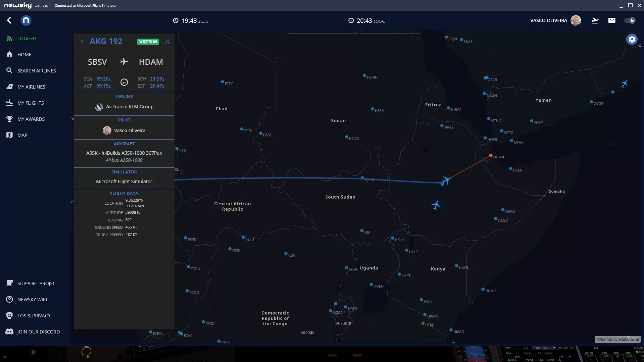Click the My Flights landing-plane icon

point(9,103)
